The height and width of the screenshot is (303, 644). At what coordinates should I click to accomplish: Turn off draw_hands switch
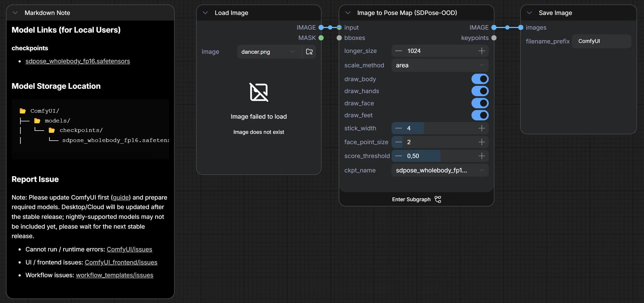tap(480, 91)
